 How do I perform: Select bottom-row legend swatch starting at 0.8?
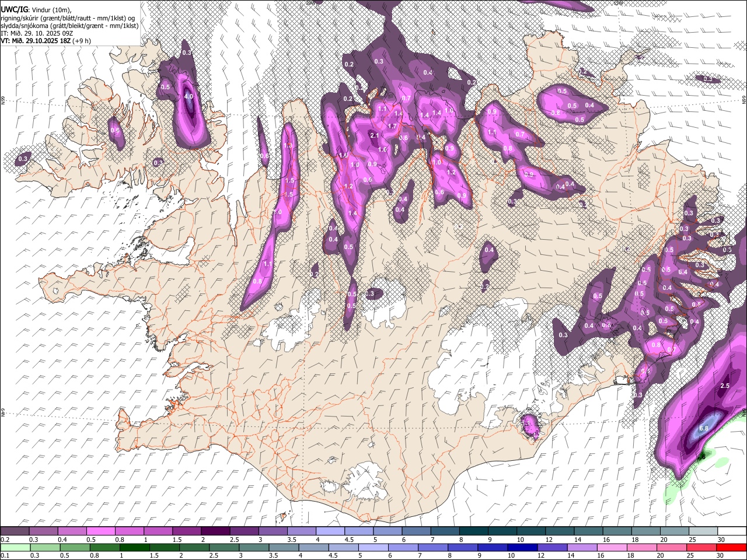(x=105, y=548)
